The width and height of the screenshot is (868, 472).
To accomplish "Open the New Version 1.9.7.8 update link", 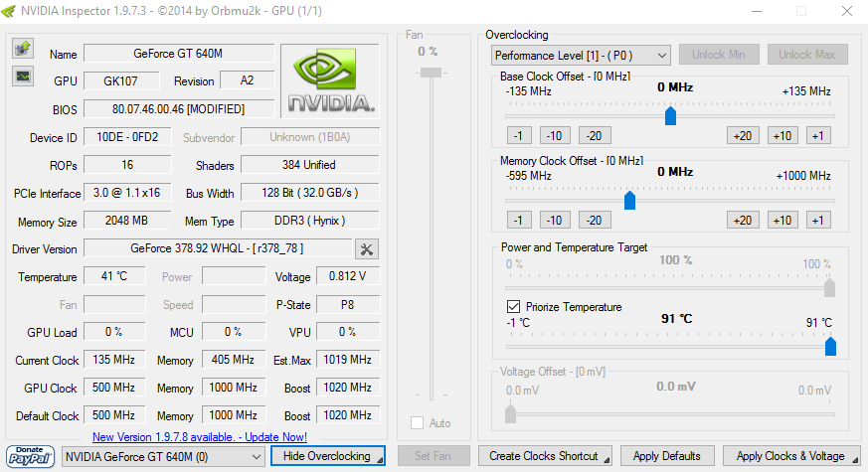I will (200, 437).
